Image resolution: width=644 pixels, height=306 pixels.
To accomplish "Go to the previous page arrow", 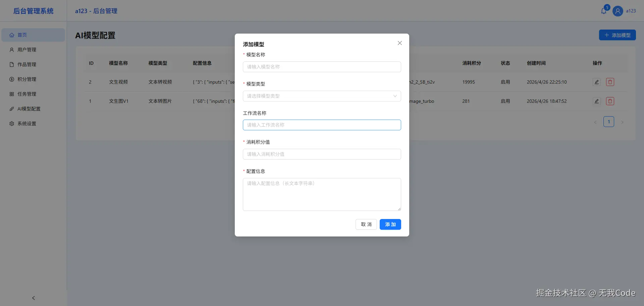I will click(x=595, y=122).
